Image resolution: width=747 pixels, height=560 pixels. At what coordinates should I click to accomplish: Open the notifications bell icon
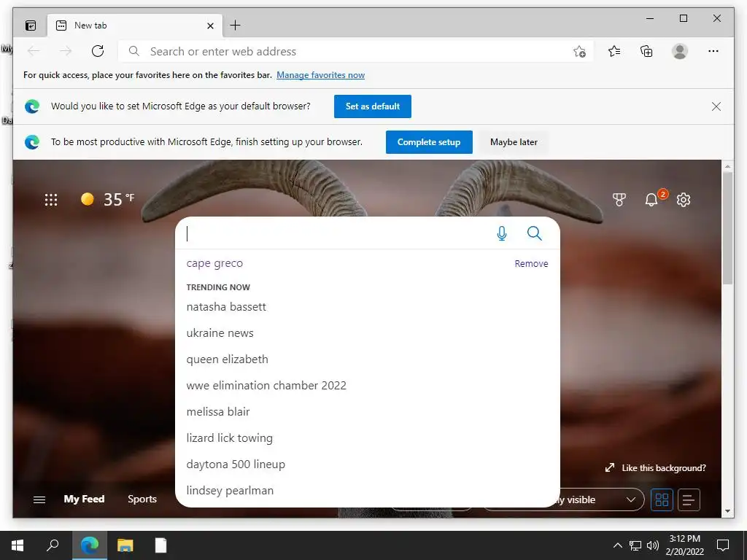[651, 200]
